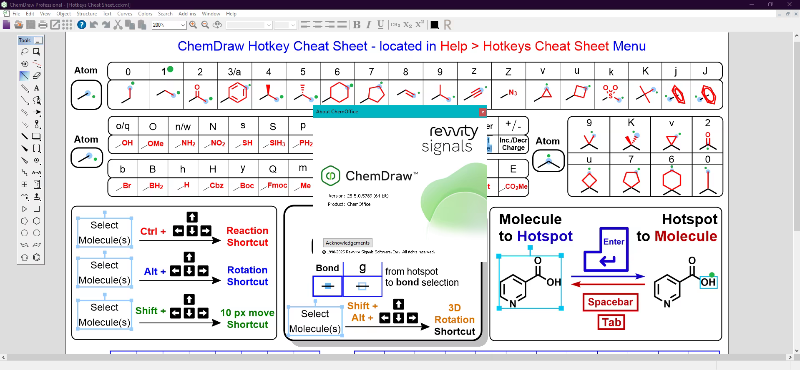Image resolution: width=800 pixels, height=370 pixels.
Task: Toggle Italic text formatting
Action: pyautogui.click(x=369, y=24)
